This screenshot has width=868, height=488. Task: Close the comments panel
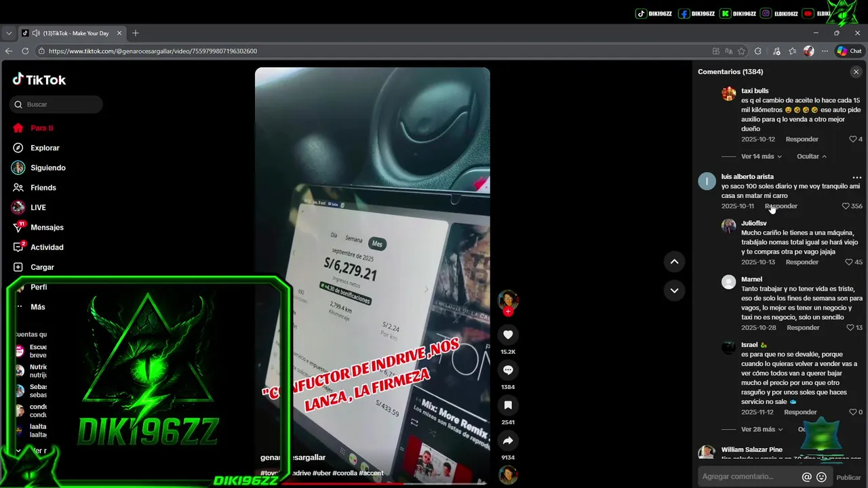[x=856, y=72]
